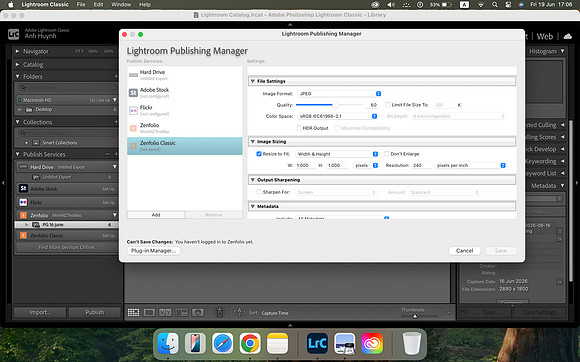Click Import button in Library
This screenshot has height=362, width=580.
tap(40, 312)
